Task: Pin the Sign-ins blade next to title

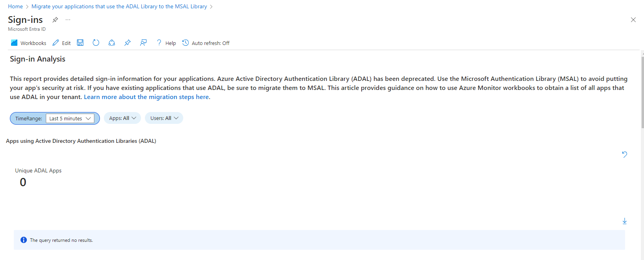Action: tap(55, 20)
